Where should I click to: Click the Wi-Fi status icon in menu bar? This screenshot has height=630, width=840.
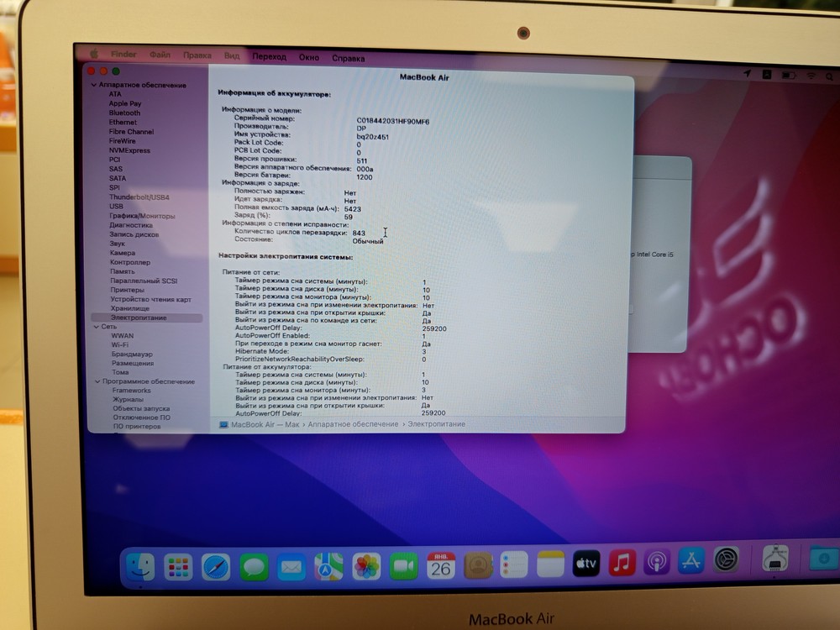(x=811, y=76)
